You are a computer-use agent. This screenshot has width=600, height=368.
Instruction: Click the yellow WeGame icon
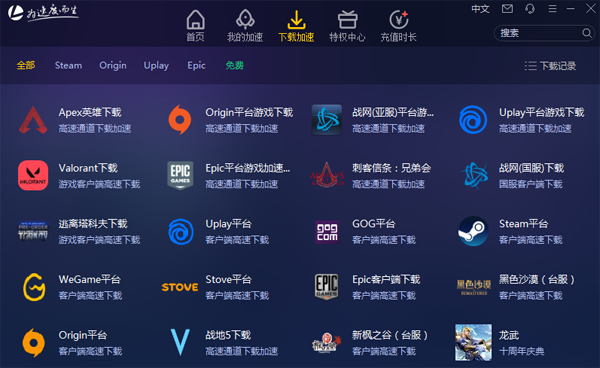point(34,287)
